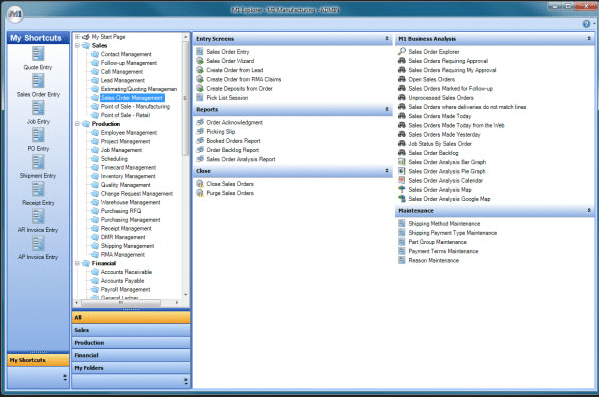
Task: Click the Picking Slip report icon
Action: tap(199, 131)
